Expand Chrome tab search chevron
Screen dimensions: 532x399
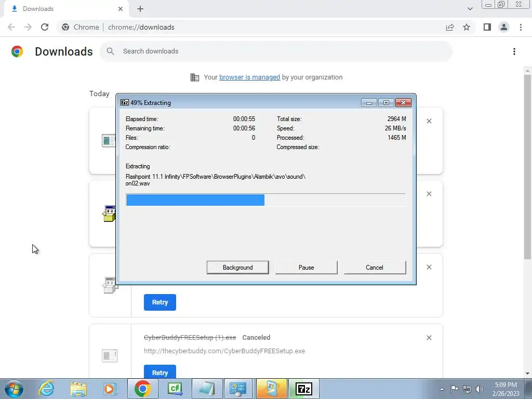[470, 9]
